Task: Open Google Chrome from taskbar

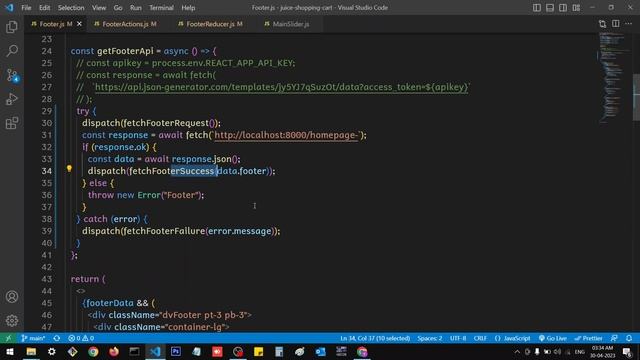Action: [93, 352]
